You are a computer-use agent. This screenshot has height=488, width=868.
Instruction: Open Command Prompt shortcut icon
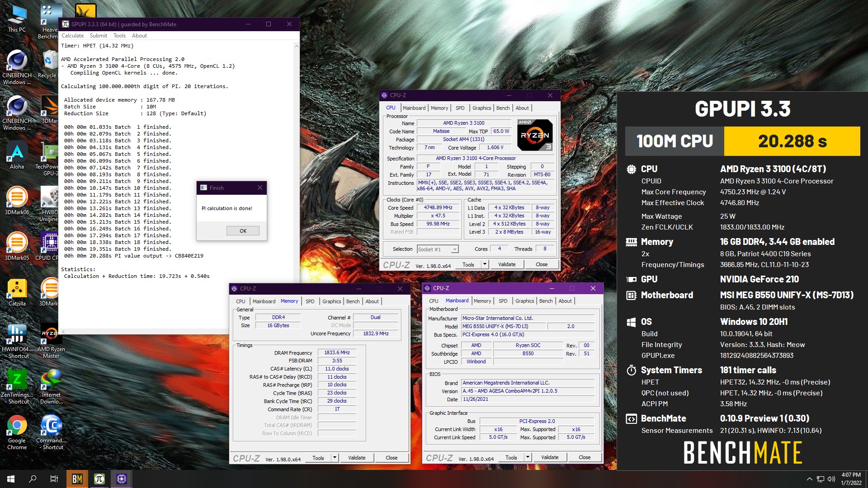(51, 432)
